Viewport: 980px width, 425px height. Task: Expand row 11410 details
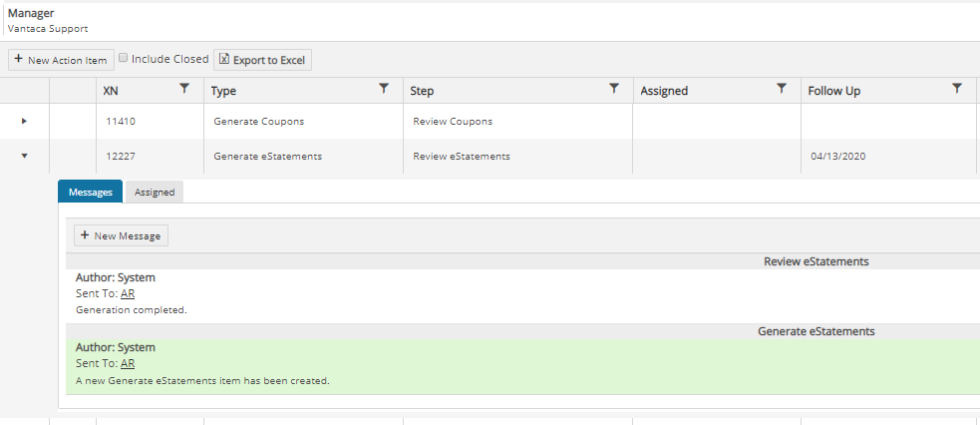[x=24, y=122]
